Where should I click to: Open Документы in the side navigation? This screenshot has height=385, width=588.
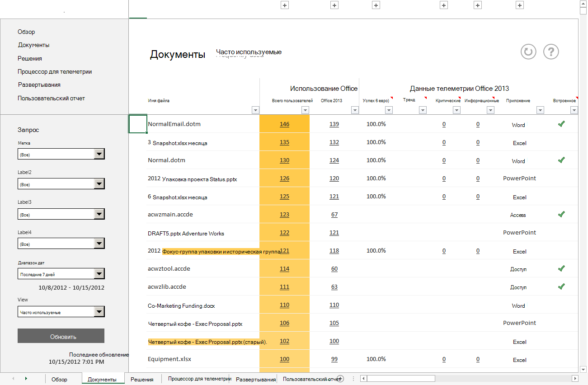pyautogui.click(x=34, y=45)
